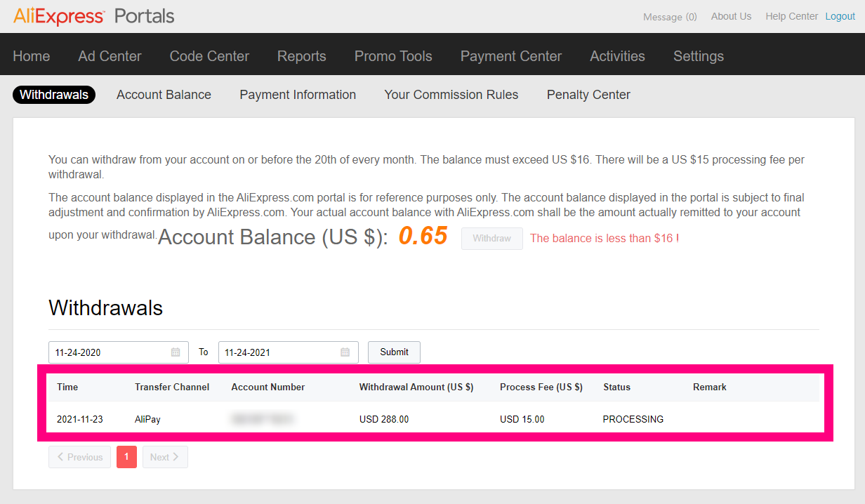
Task: Click the Transfer Channel column header
Action: tap(172, 387)
